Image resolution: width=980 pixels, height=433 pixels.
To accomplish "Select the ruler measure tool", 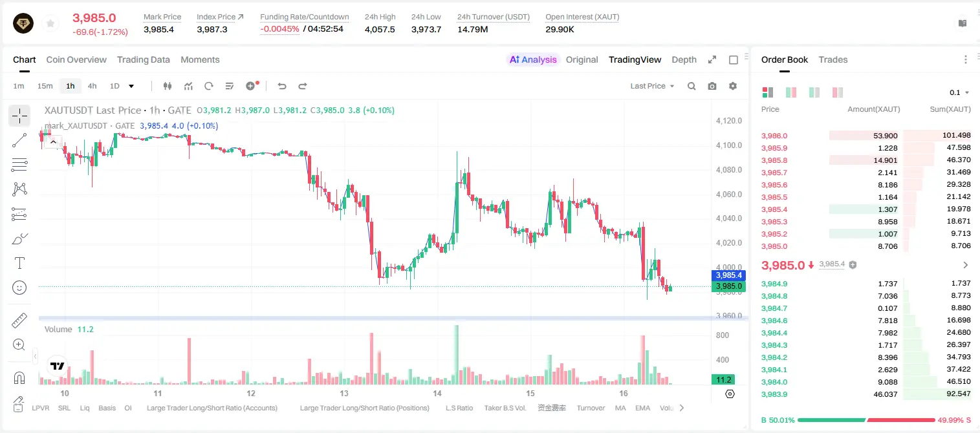I will click(19, 321).
